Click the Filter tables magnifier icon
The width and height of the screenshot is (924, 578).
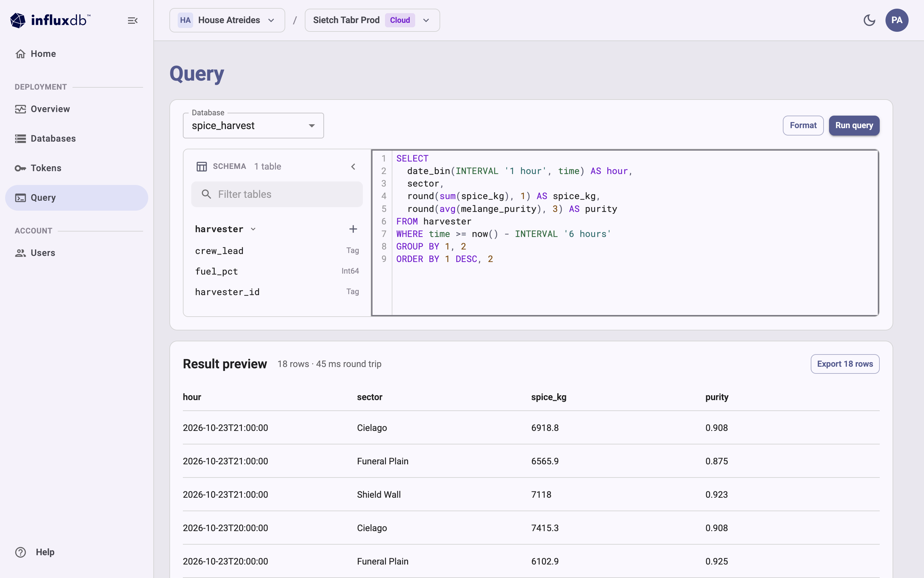click(x=206, y=194)
